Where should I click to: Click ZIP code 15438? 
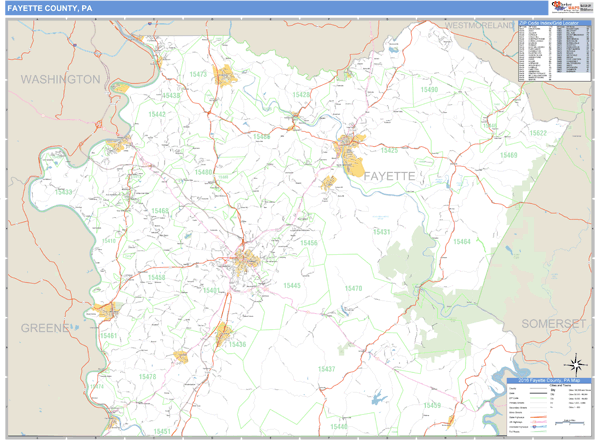[171, 95]
